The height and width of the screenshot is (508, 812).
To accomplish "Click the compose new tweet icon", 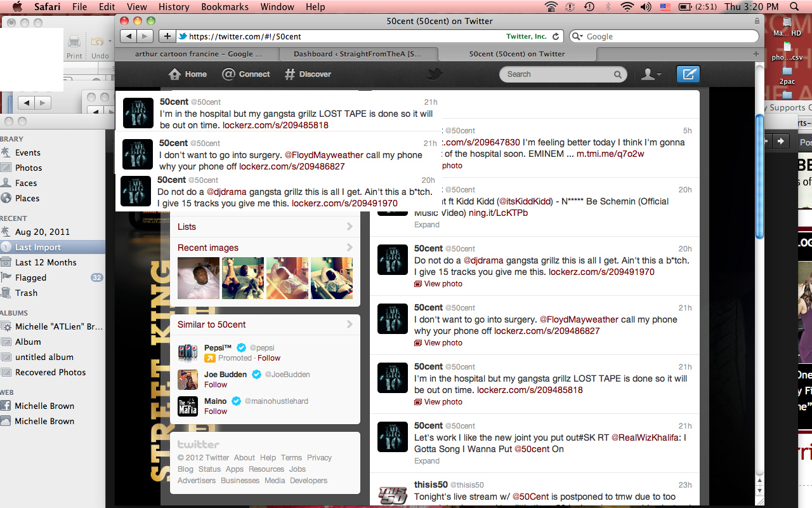I will (x=688, y=74).
